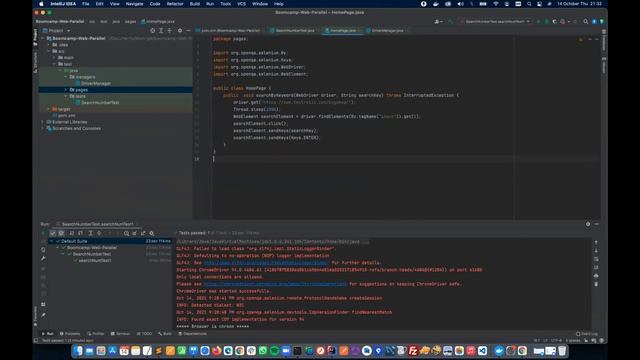The image size is (640, 360).
Task: Toggle sort tests alphabetically
Action: tap(72, 233)
